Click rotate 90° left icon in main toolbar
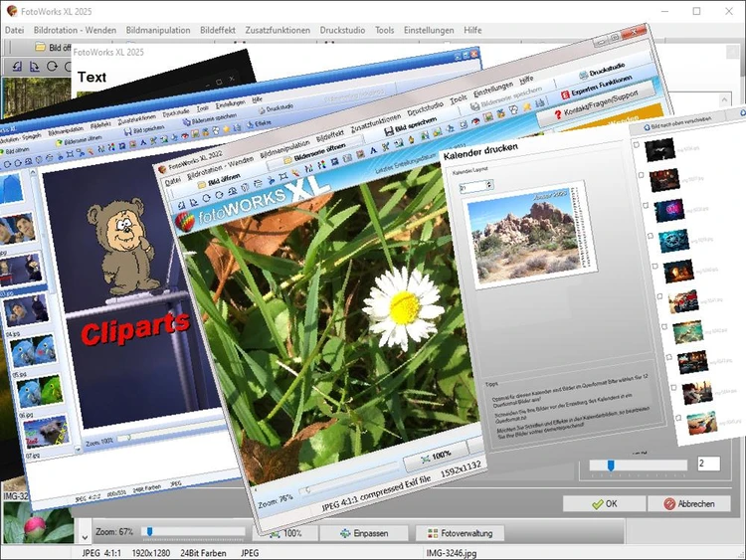746x560 pixels. [x=17, y=67]
